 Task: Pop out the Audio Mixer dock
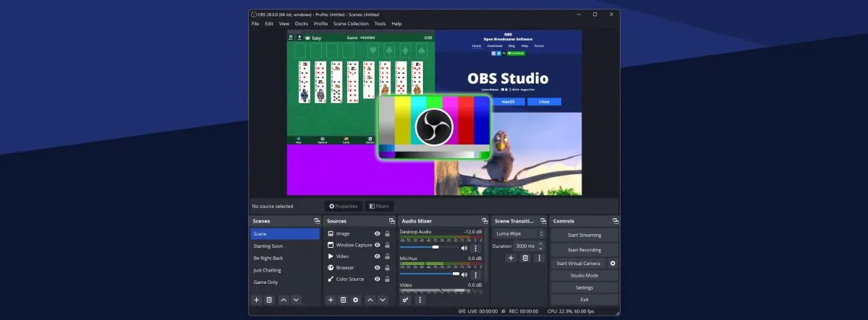pyautogui.click(x=484, y=221)
